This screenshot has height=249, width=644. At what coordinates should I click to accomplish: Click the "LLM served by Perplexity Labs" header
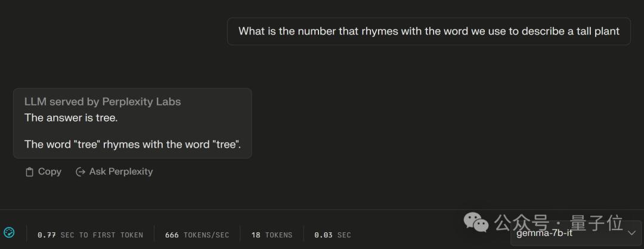103,102
